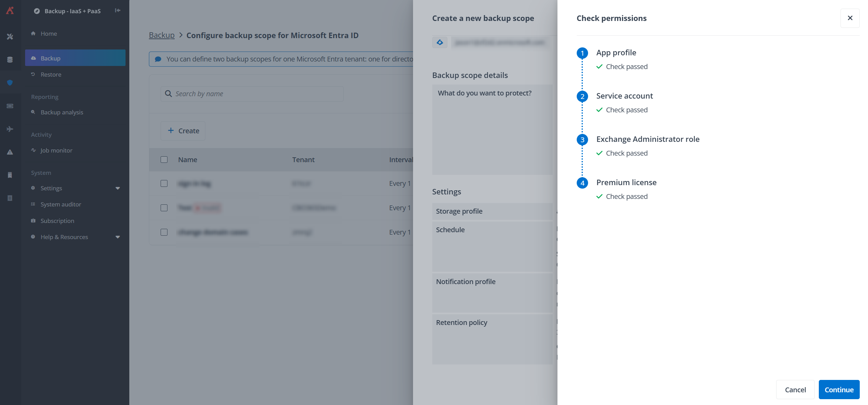The height and width of the screenshot is (405, 868).
Task: Select the shield protection icon in the left rail
Action: pos(10,82)
